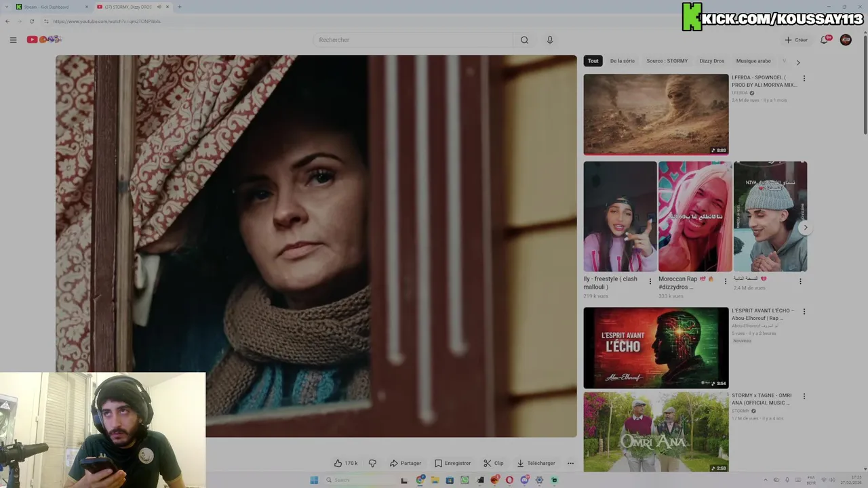Focus the Rechercher search field
This screenshot has width=868, height=488.
414,40
